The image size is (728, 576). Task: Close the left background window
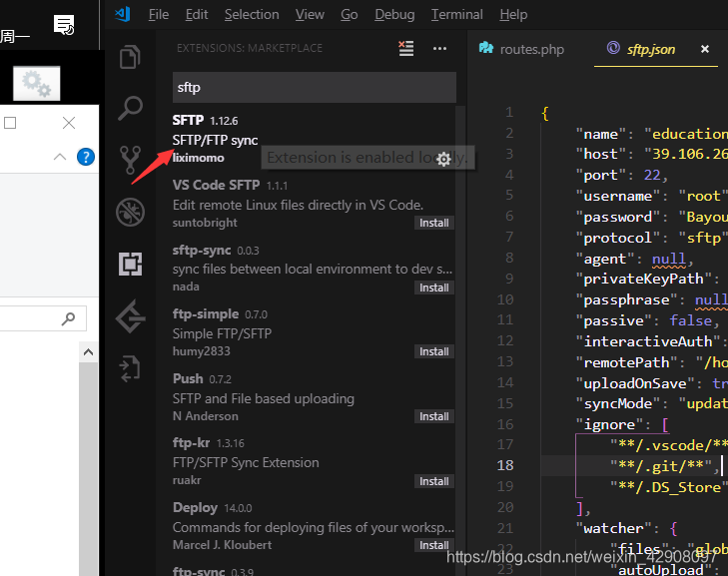pyautogui.click(x=69, y=123)
